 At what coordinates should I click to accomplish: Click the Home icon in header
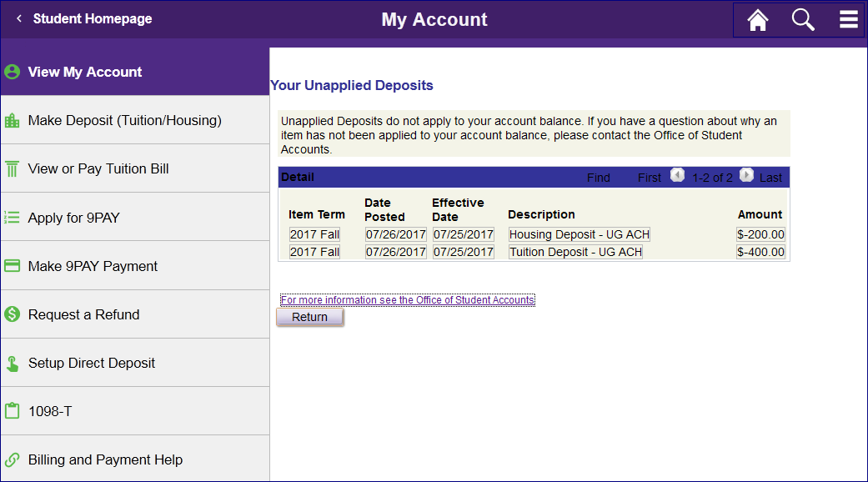[x=758, y=21]
